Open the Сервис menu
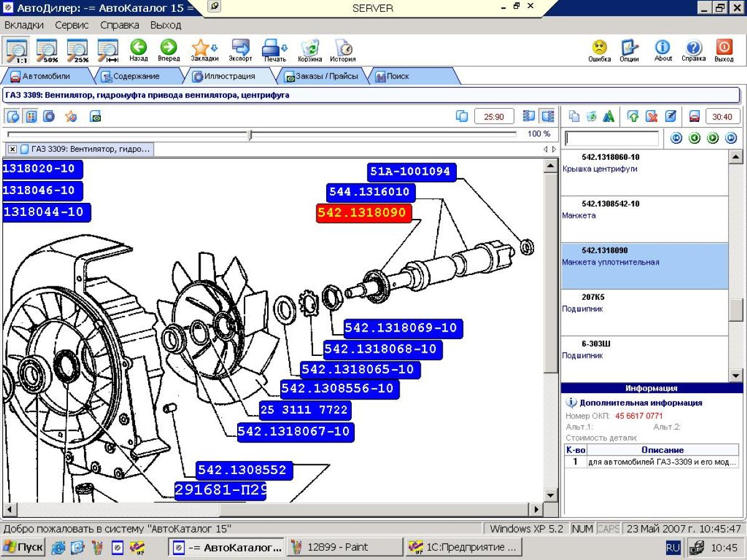The height and width of the screenshot is (560, 747). click(72, 25)
